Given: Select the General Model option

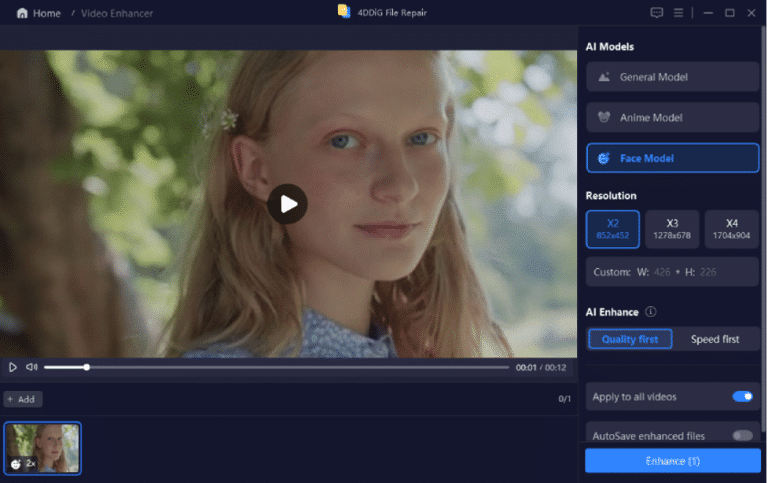Looking at the screenshot, I should point(672,77).
